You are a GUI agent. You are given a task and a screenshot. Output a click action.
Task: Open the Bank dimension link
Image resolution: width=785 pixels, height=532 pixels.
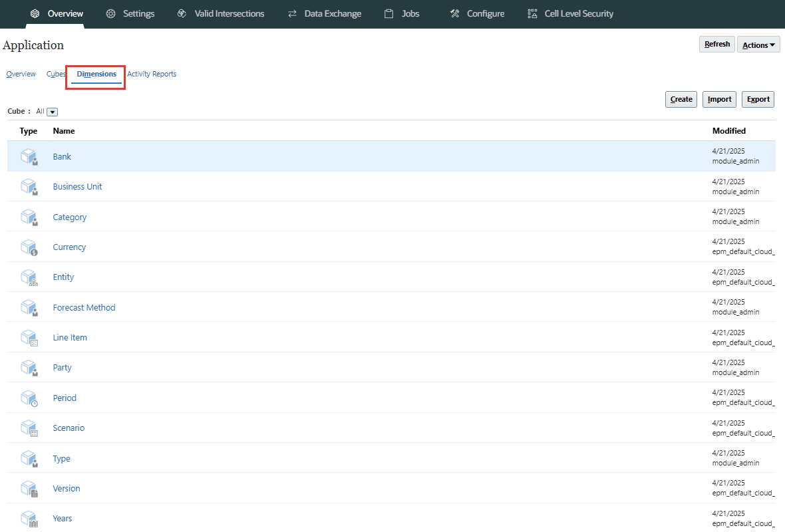pos(62,157)
